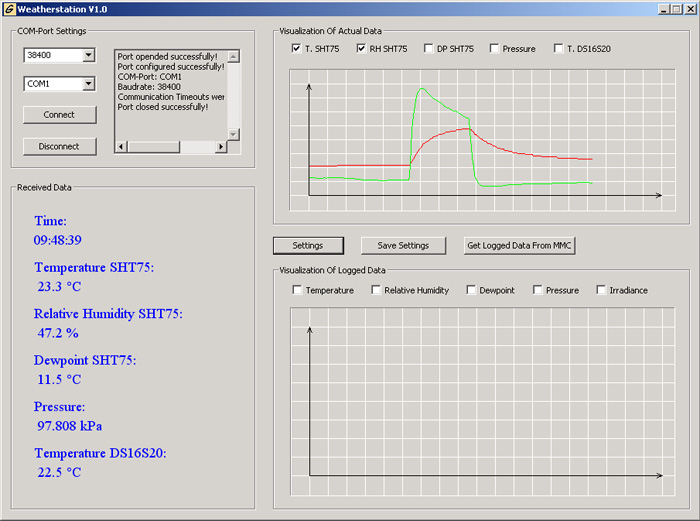The height and width of the screenshot is (521, 700).
Task: Minimize the Weatherstation window
Action: 664,9
